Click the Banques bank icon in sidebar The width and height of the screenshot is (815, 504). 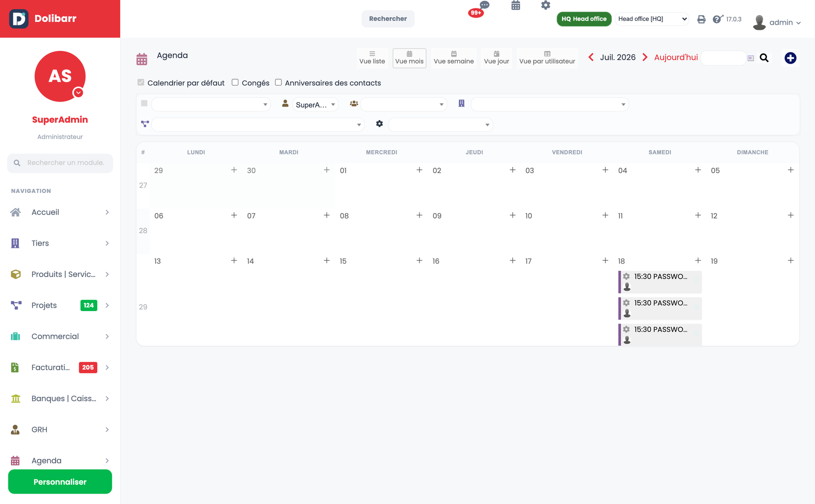pyautogui.click(x=15, y=399)
